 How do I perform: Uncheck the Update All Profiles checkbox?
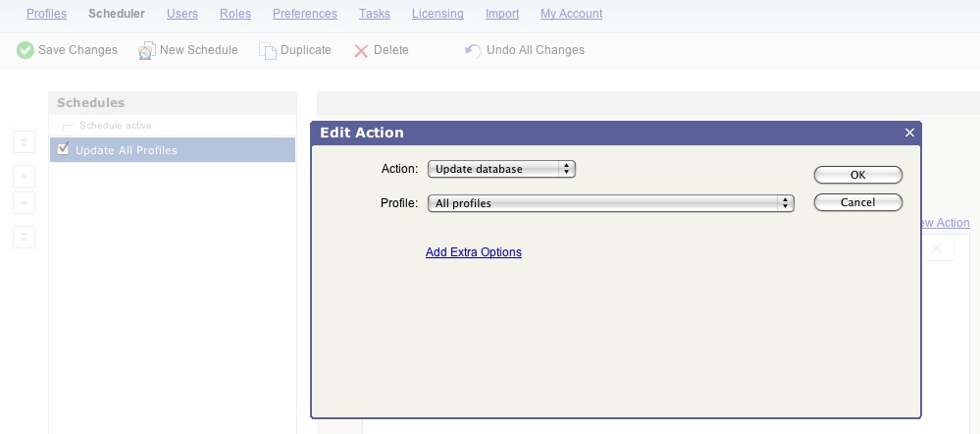tap(64, 149)
